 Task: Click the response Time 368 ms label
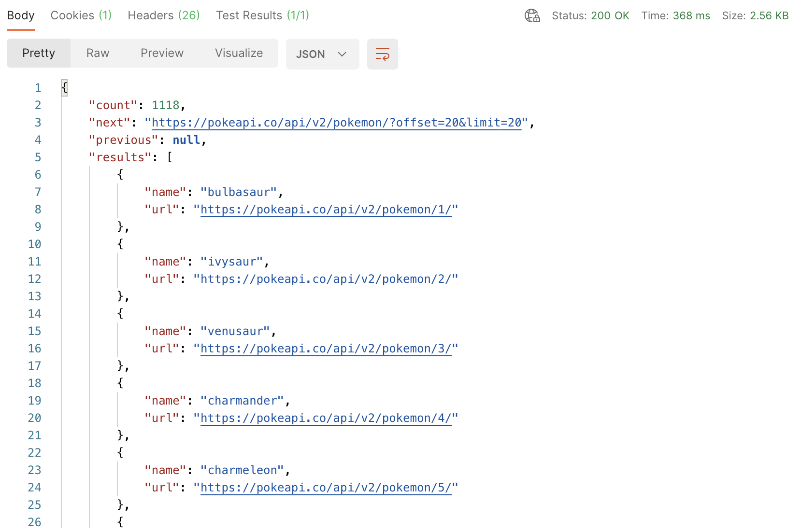(x=675, y=16)
